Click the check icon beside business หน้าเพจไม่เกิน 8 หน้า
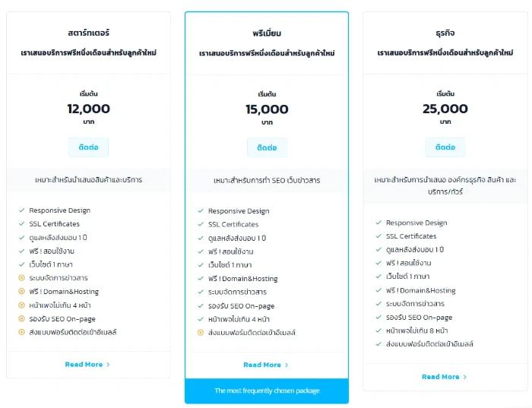Screen dimensions: 532x408 (378, 331)
